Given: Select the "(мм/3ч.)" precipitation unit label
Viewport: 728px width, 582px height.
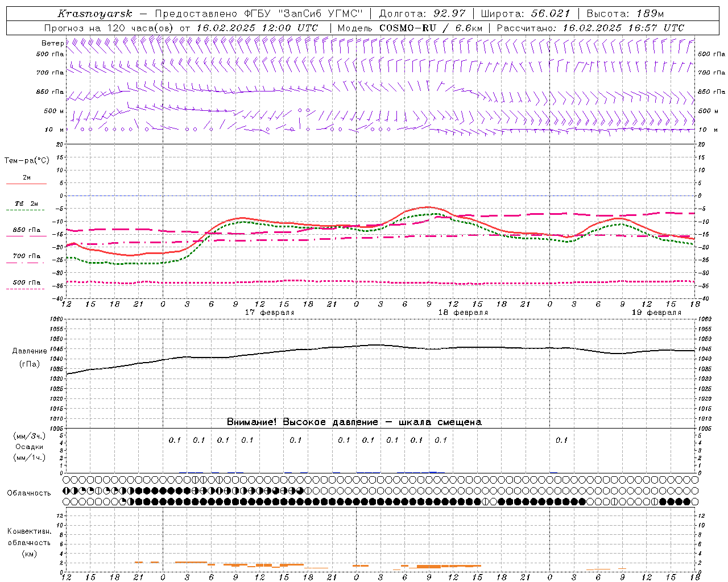Looking at the screenshot, I should pyautogui.click(x=30, y=436).
